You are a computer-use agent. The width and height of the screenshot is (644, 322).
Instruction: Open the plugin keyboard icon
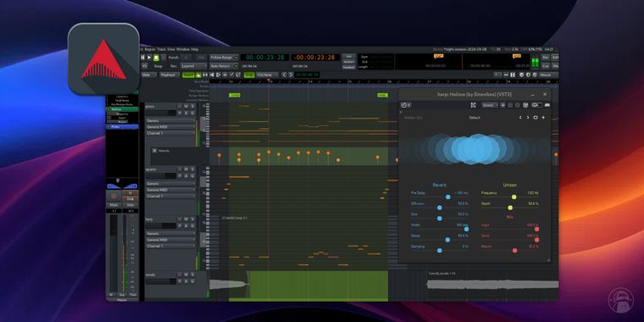click(x=547, y=105)
